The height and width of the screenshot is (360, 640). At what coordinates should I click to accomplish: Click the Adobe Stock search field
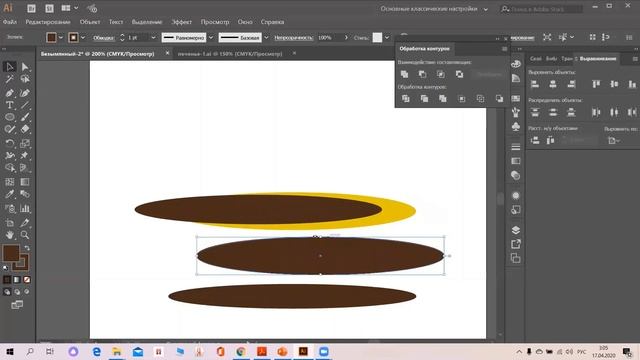coord(541,9)
